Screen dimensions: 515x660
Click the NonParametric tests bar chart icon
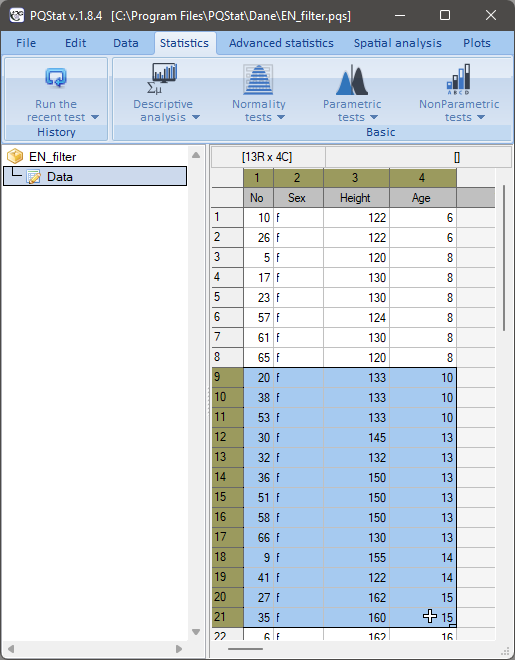(x=458, y=79)
